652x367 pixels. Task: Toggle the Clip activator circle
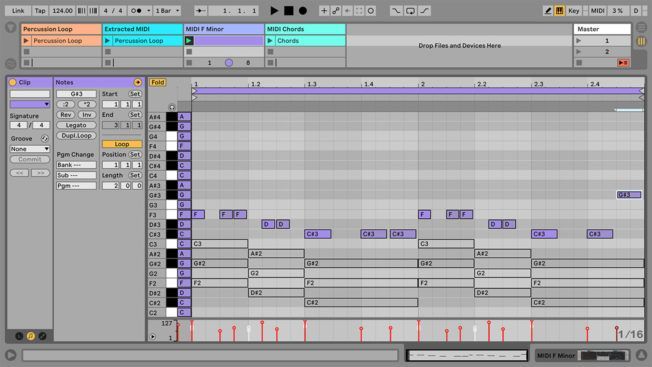pyautogui.click(x=12, y=82)
